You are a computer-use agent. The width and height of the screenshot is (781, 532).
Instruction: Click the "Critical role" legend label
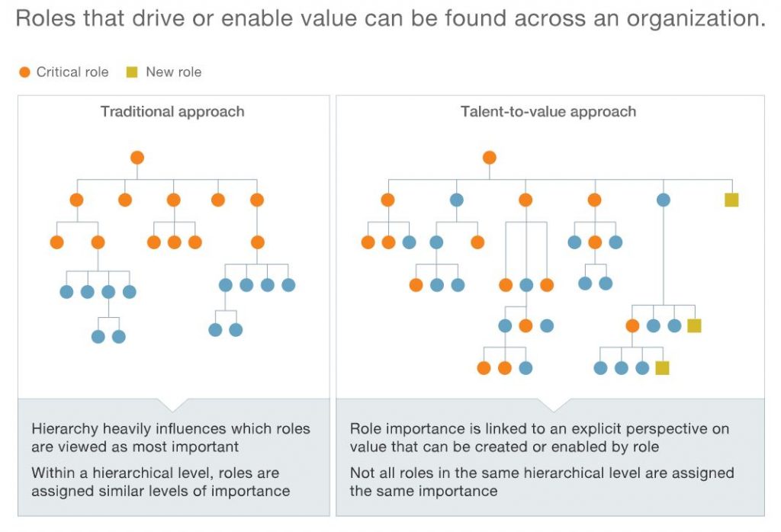click(x=72, y=72)
